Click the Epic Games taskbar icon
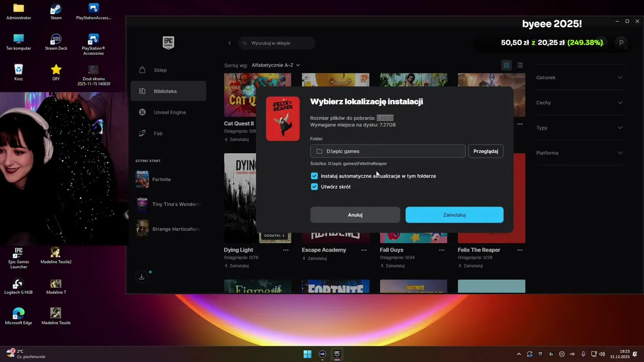 point(337,354)
